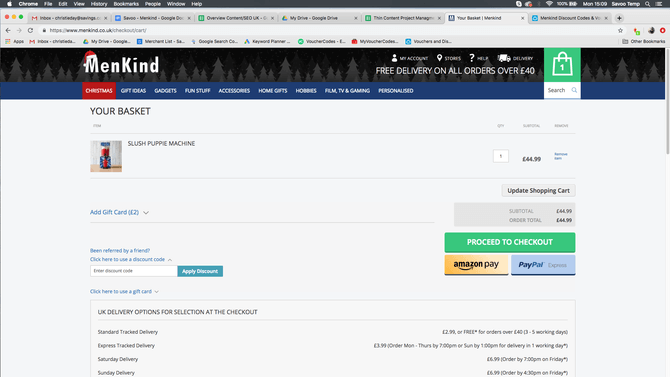
Task: Open macOS Spotlight search icon
Action: click(647, 4)
